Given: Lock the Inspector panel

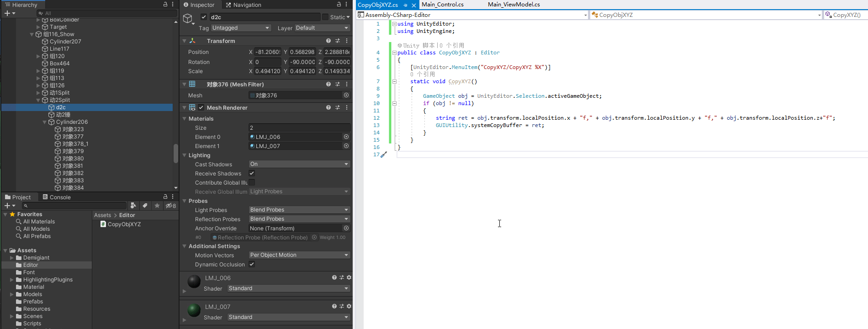Looking at the screenshot, I should (x=339, y=4).
